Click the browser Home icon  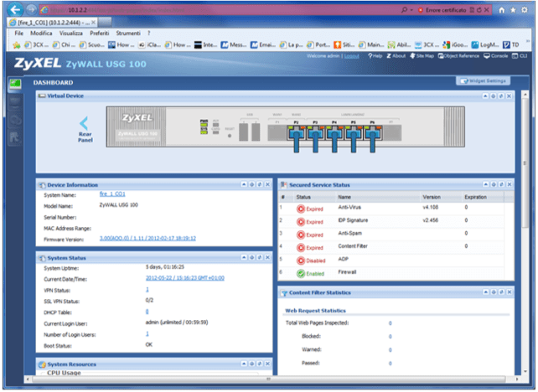tap(502, 10)
